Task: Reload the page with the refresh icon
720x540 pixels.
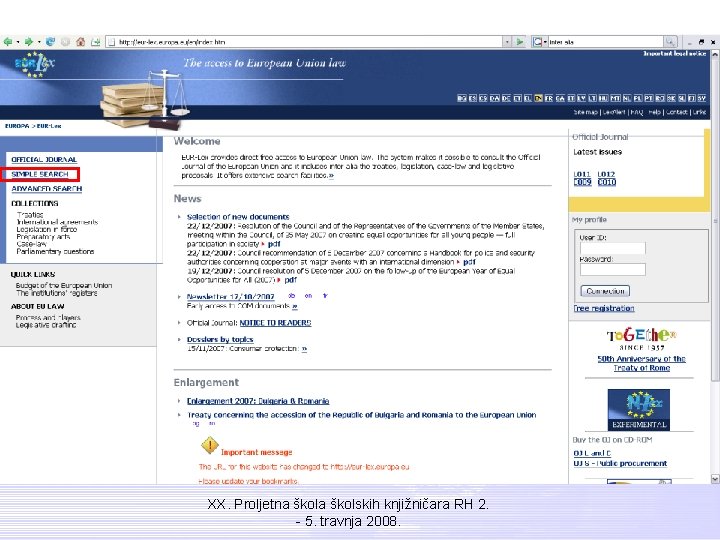Action: click(x=50, y=42)
